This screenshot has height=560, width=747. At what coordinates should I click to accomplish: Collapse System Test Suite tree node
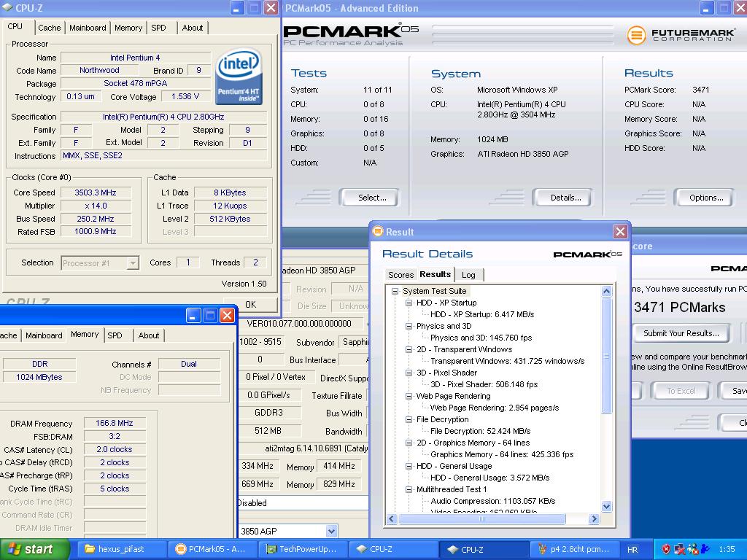[395, 291]
